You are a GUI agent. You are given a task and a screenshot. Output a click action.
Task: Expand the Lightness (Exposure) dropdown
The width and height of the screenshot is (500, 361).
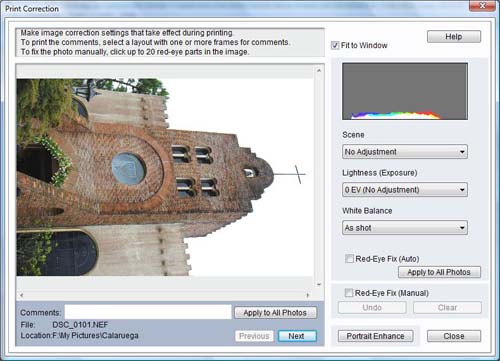point(405,190)
